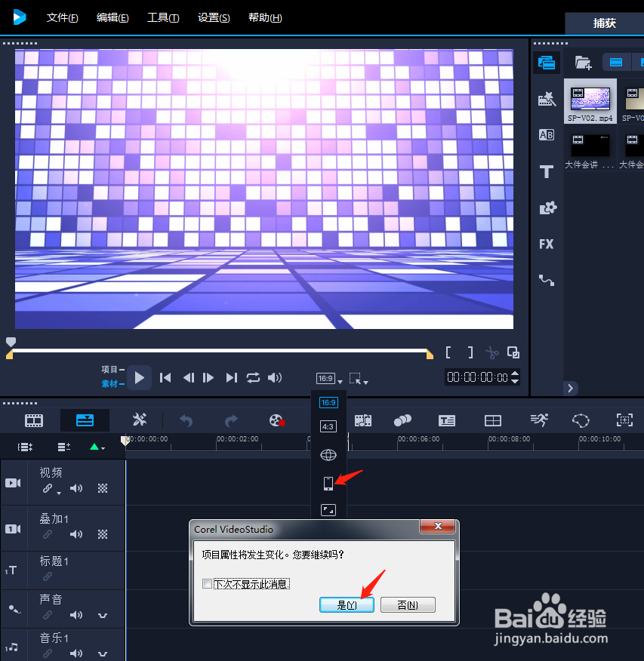
Task: Switch to clip (素材) preview mode
Action: tap(112, 383)
